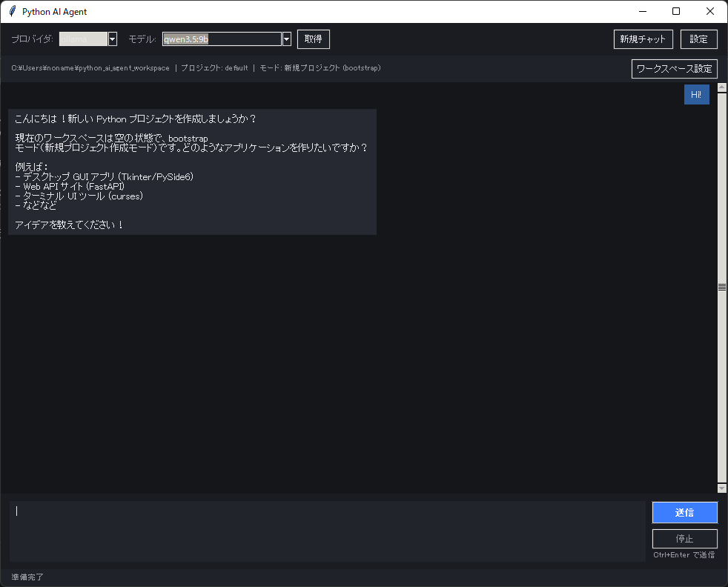Open ワークスペース設定
Screen dimensions: 728x587
tap(674, 69)
